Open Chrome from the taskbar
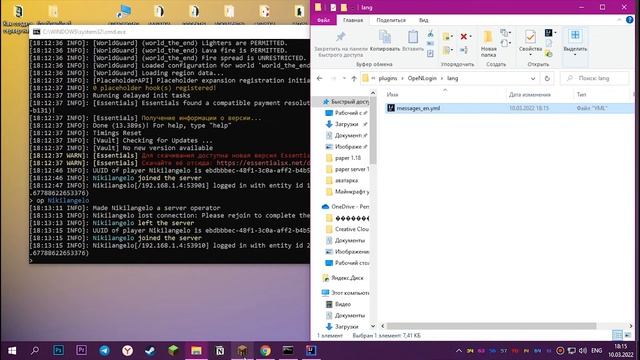The height and width of the screenshot is (360, 640). [x=265, y=350]
